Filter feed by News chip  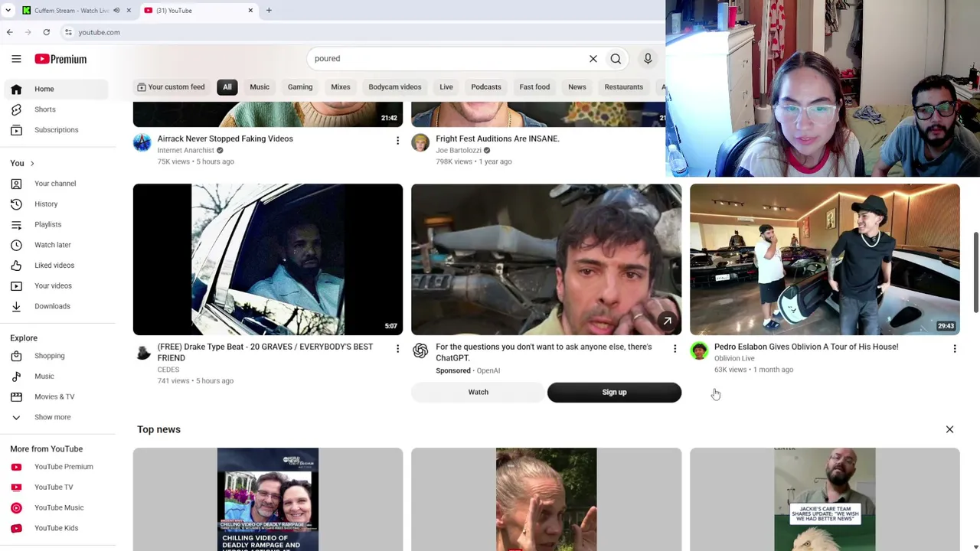click(x=577, y=87)
